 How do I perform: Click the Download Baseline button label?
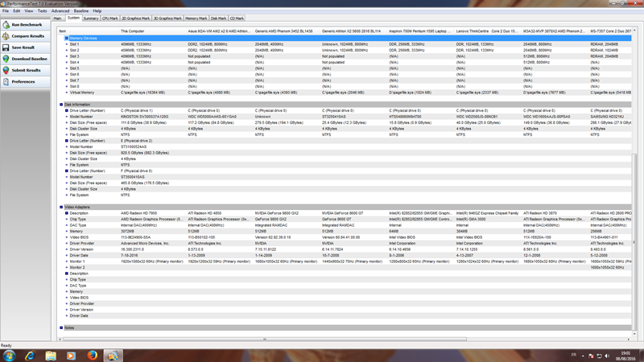click(29, 59)
